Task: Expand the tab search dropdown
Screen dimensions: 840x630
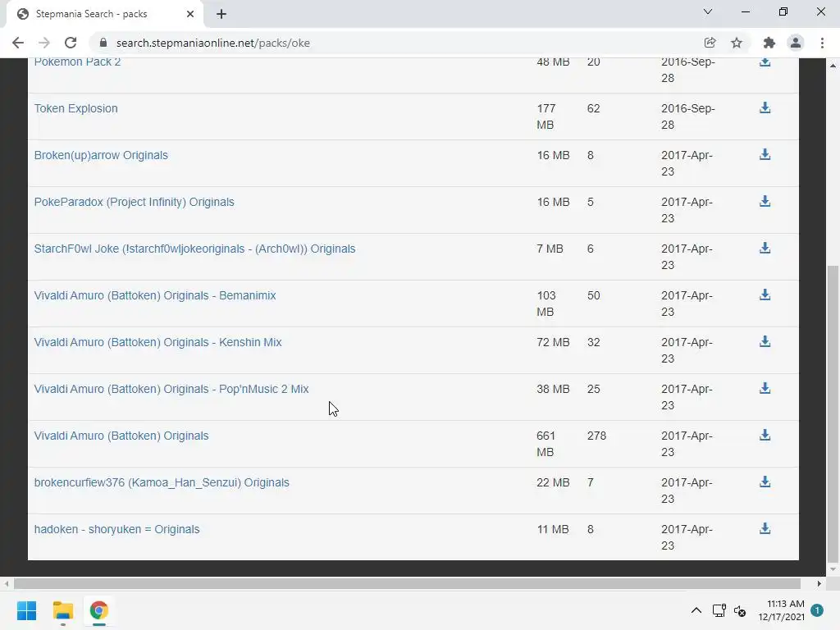Action: 708,11
